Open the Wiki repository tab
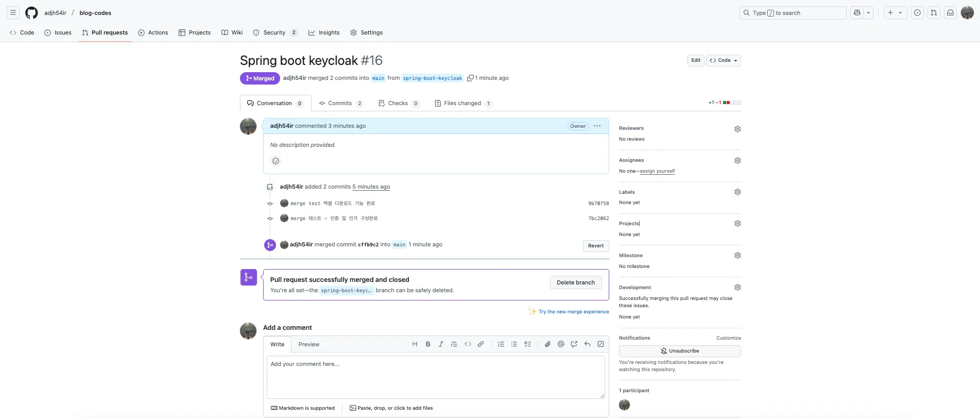 point(232,32)
